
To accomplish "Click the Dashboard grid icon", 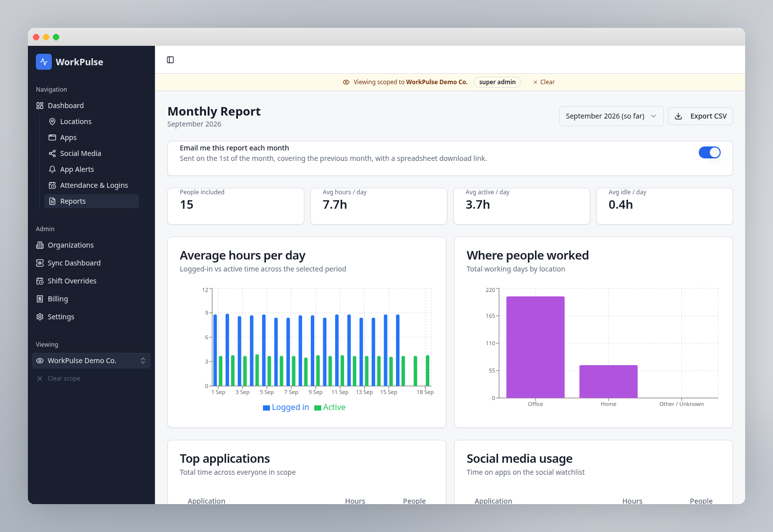I will pyautogui.click(x=40, y=106).
